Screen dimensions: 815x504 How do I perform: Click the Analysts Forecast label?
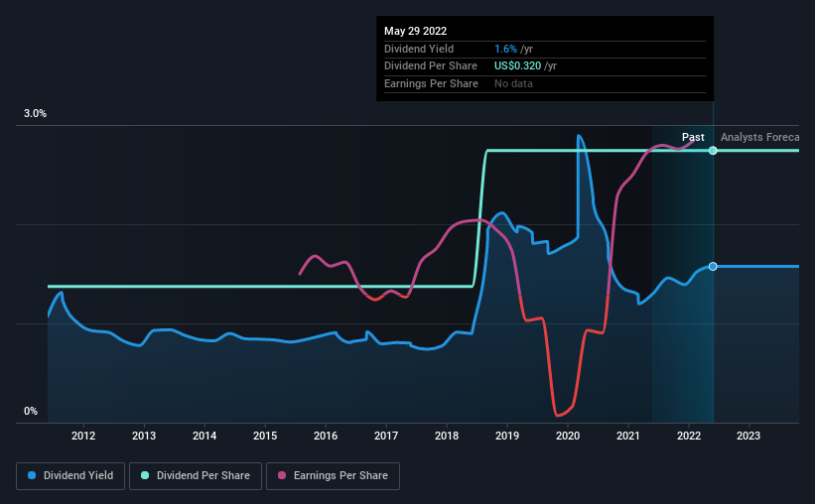click(759, 137)
